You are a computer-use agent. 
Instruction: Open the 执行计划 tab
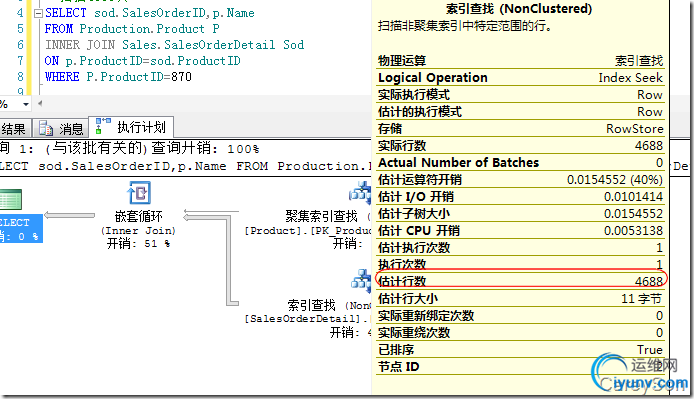coord(131,128)
